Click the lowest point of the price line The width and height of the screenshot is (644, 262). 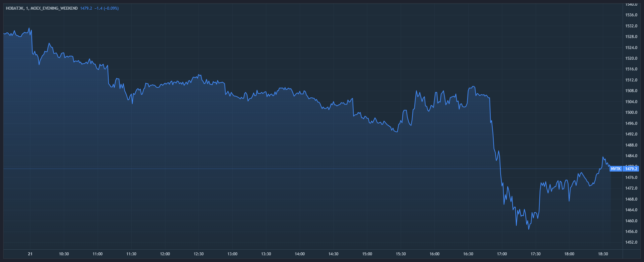[x=529, y=229]
